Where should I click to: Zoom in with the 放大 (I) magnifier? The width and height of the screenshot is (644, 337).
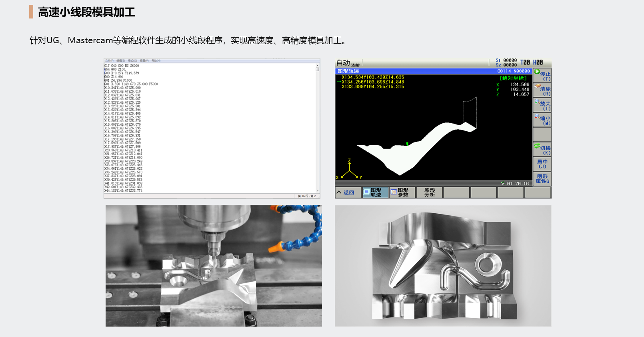tap(542, 106)
